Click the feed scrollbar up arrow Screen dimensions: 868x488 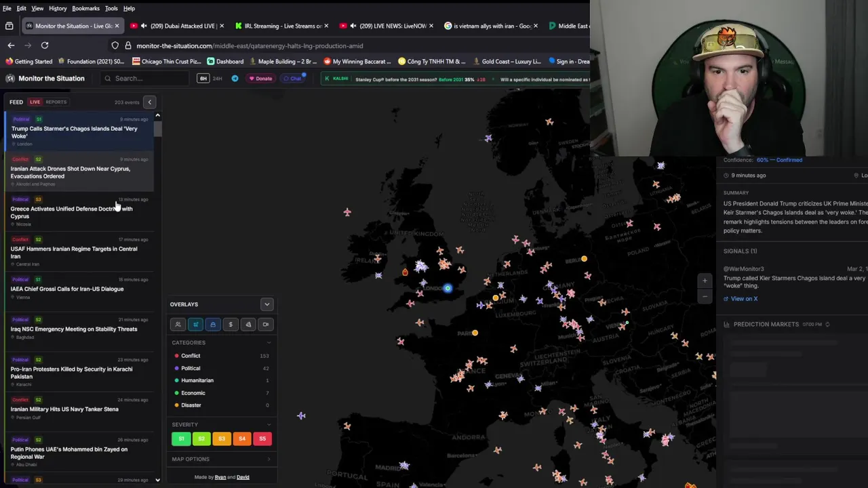[157, 116]
